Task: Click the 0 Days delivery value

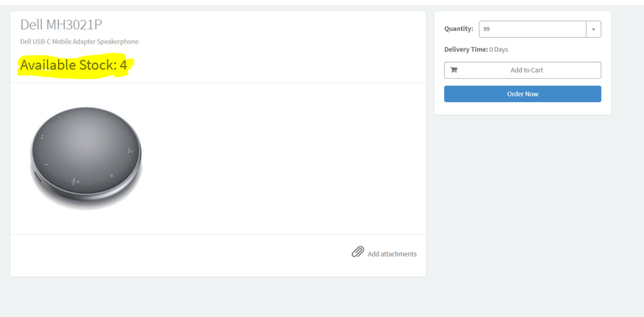Action: coord(499,49)
